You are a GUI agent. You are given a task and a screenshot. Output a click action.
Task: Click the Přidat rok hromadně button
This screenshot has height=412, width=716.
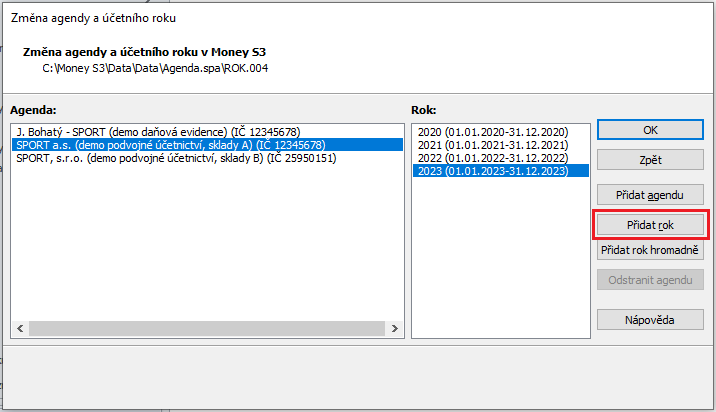click(x=650, y=250)
